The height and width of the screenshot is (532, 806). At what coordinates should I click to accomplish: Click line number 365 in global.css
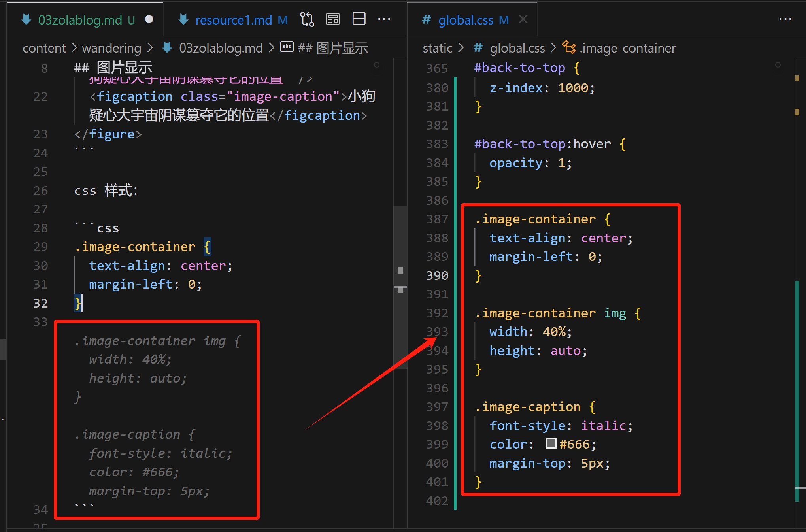pos(437,68)
